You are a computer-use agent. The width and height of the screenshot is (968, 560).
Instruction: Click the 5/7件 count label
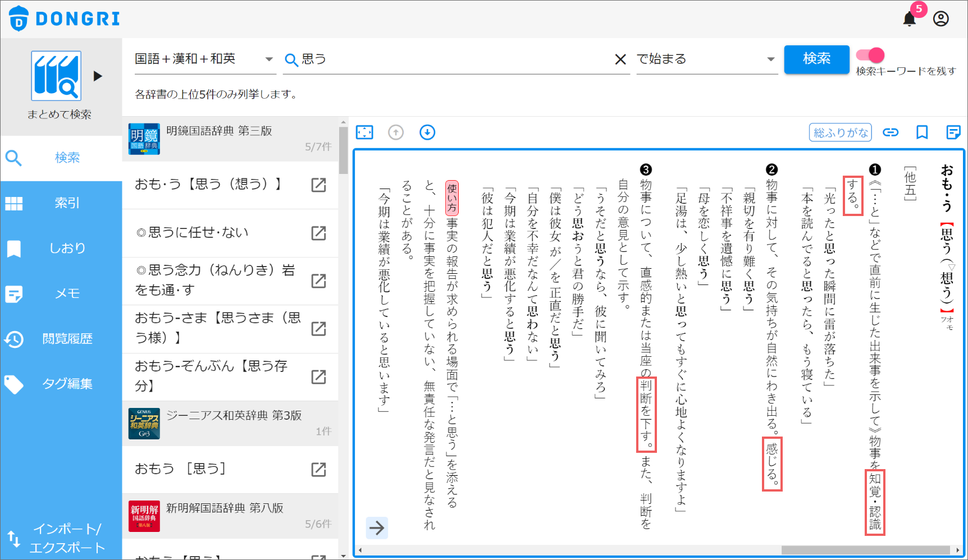[x=318, y=147]
